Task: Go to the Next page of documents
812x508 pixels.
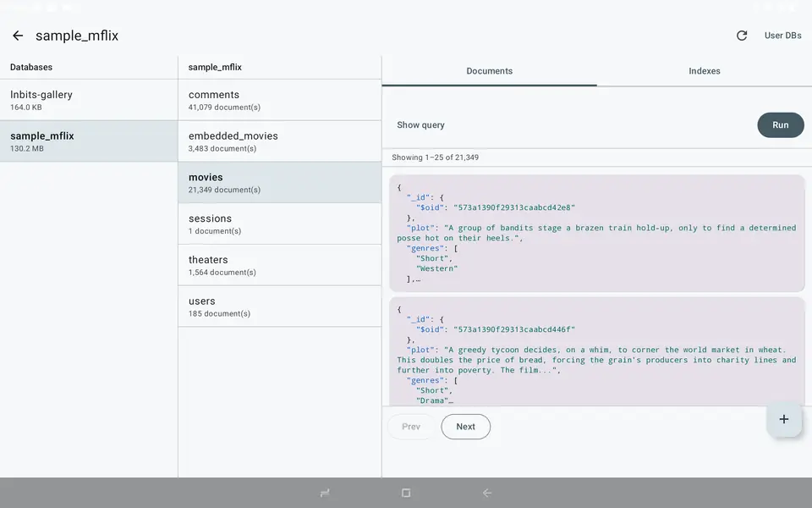Action: [x=465, y=427]
